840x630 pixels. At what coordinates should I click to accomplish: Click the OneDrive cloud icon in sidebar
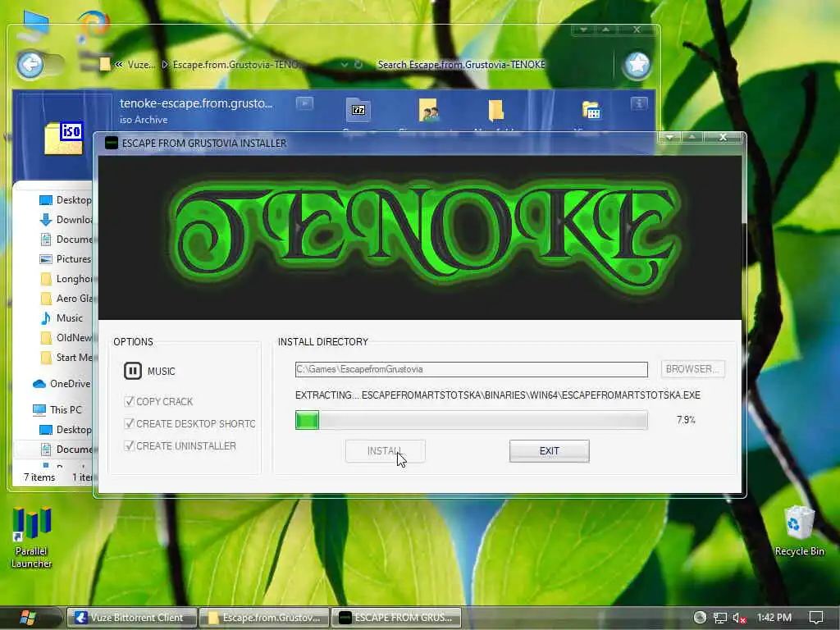pyautogui.click(x=39, y=384)
